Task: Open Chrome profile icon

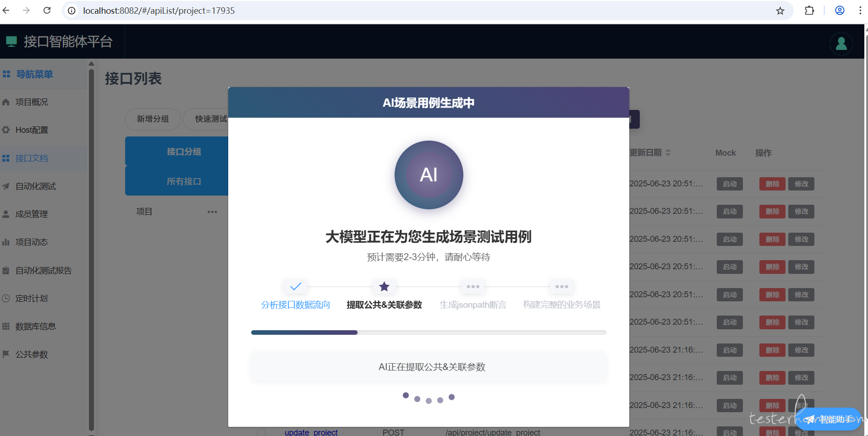Action: [840, 11]
